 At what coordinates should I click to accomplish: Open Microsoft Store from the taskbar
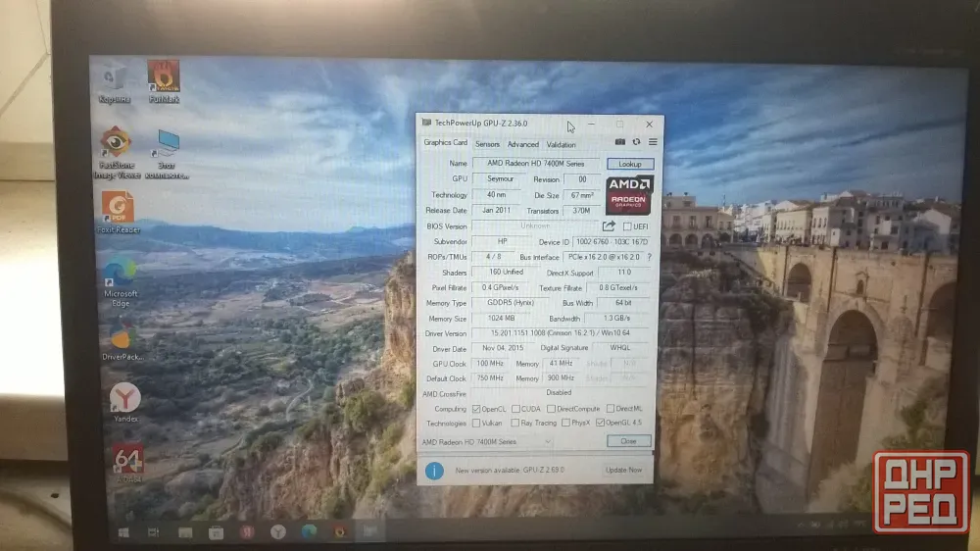pos(217,532)
